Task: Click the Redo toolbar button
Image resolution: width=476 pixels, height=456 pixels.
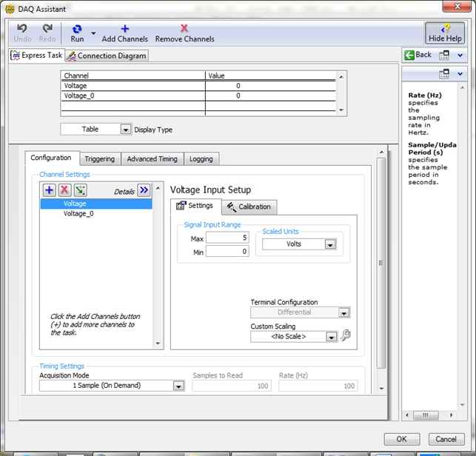Action: click(x=47, y=33)
